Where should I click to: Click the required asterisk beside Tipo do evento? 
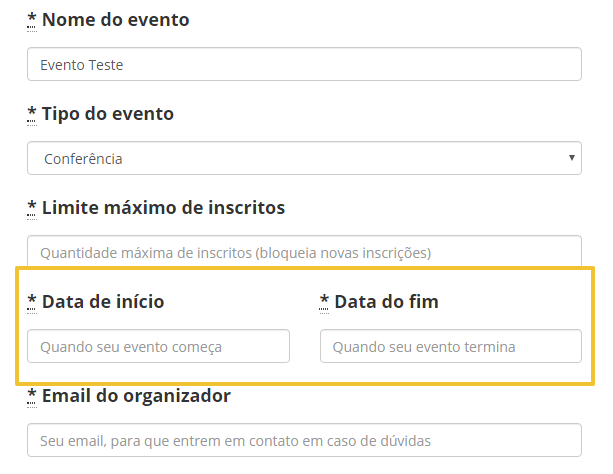(x=32, y=113)
